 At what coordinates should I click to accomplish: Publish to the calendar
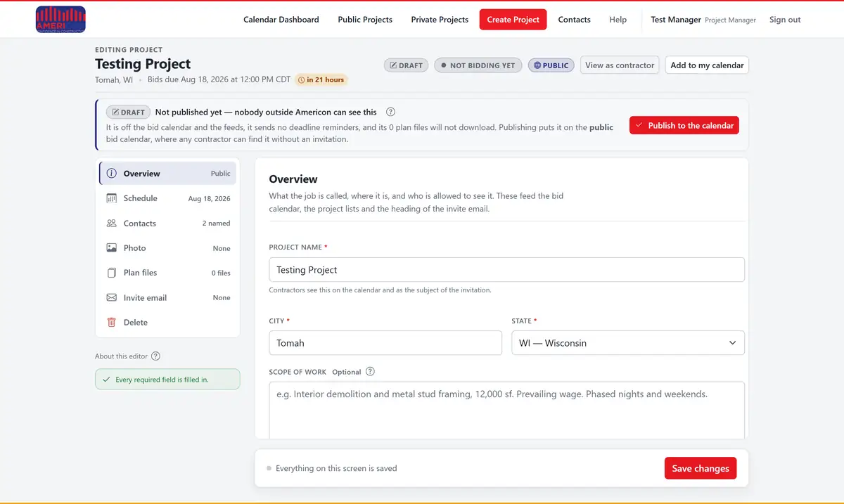684,125
